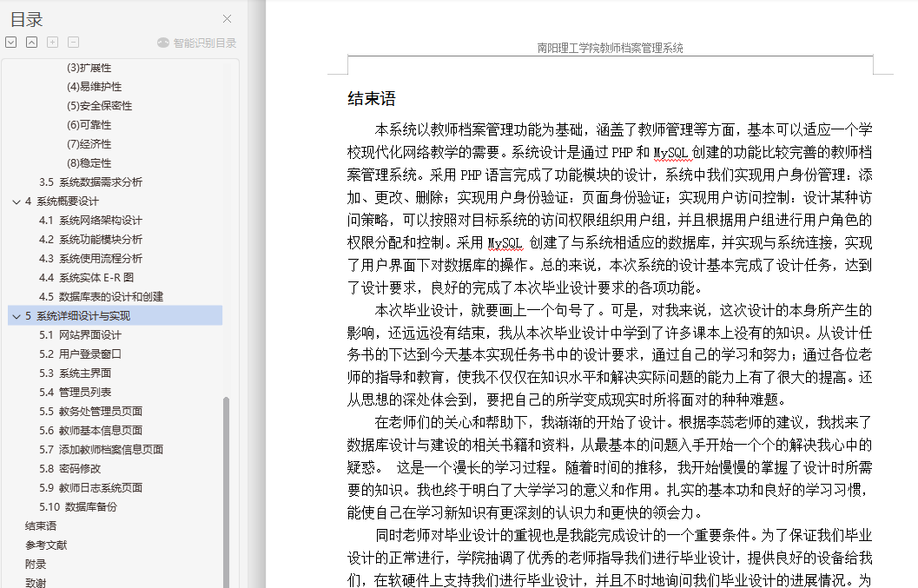Go to 5.8 密码修改
Image resolution: width=918 pixels, height=588 pixels.
click(69, 468)
